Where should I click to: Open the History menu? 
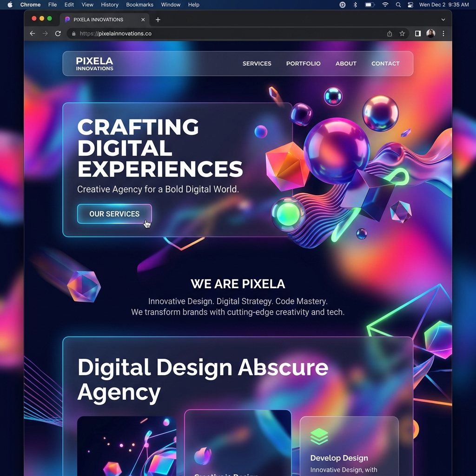point(110,5)
